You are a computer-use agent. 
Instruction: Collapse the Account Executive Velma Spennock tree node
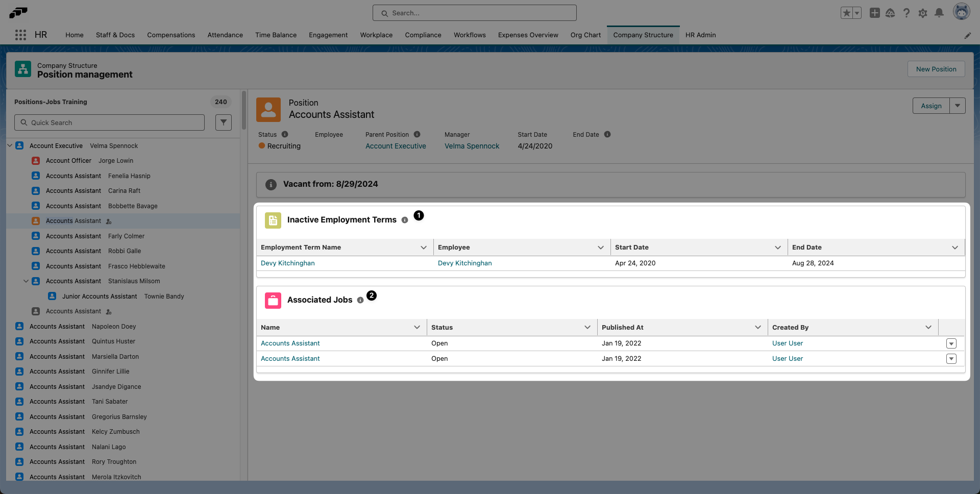tap(9, 145)
